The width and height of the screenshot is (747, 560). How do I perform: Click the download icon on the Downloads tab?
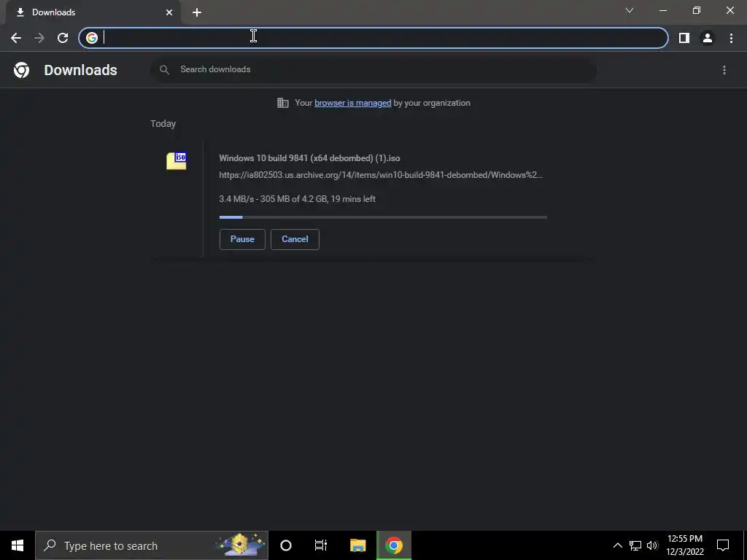[x=20, y=12]
